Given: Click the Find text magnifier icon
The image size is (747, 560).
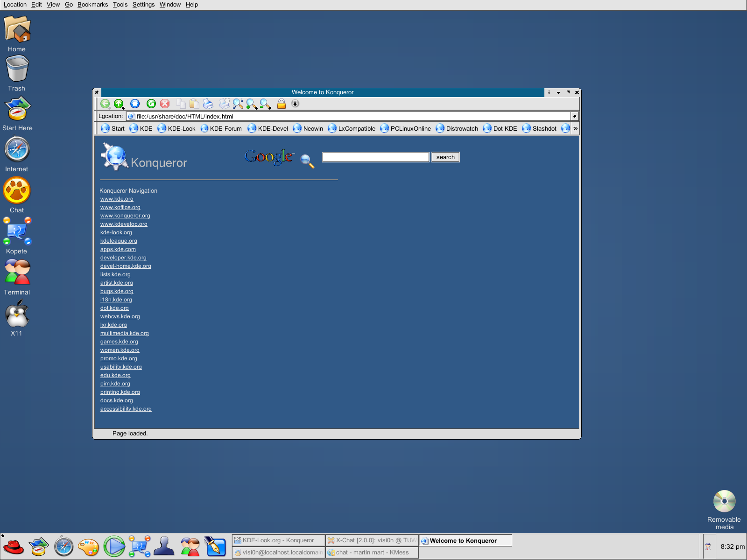Looking at the screenshot, I should (238, 104).
